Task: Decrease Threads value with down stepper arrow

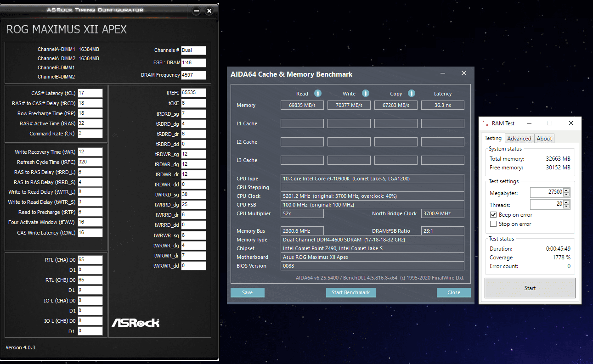Action: 566,207
